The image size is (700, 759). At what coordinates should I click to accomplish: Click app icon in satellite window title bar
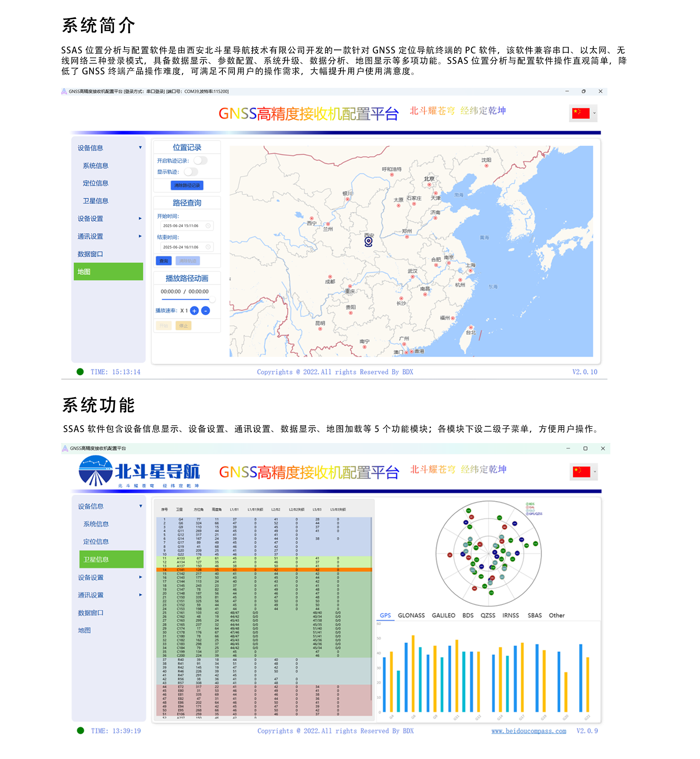(65, 449)
